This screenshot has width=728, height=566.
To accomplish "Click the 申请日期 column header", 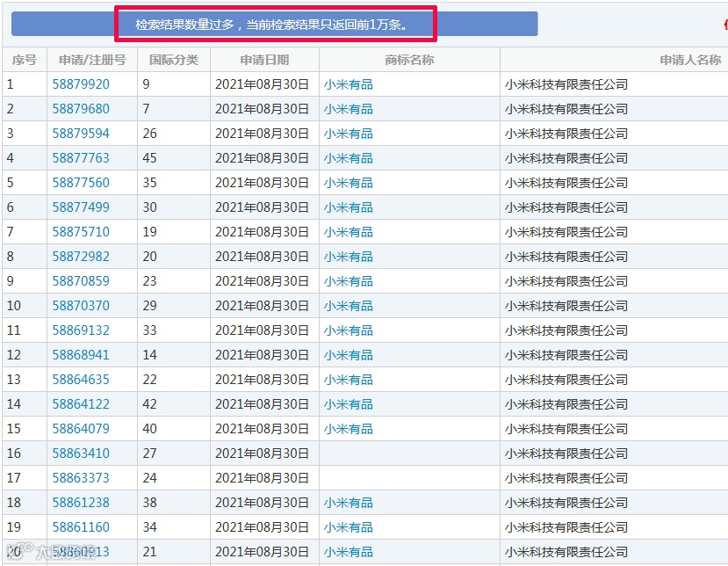I will click(264, 60).
